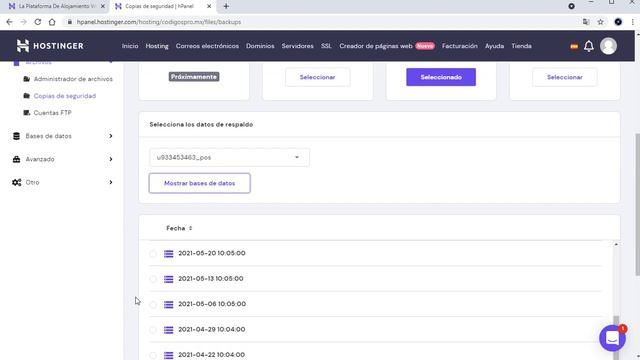Change language via the Spanish flag icon
The image size is (640, 360).
point(574,47)
